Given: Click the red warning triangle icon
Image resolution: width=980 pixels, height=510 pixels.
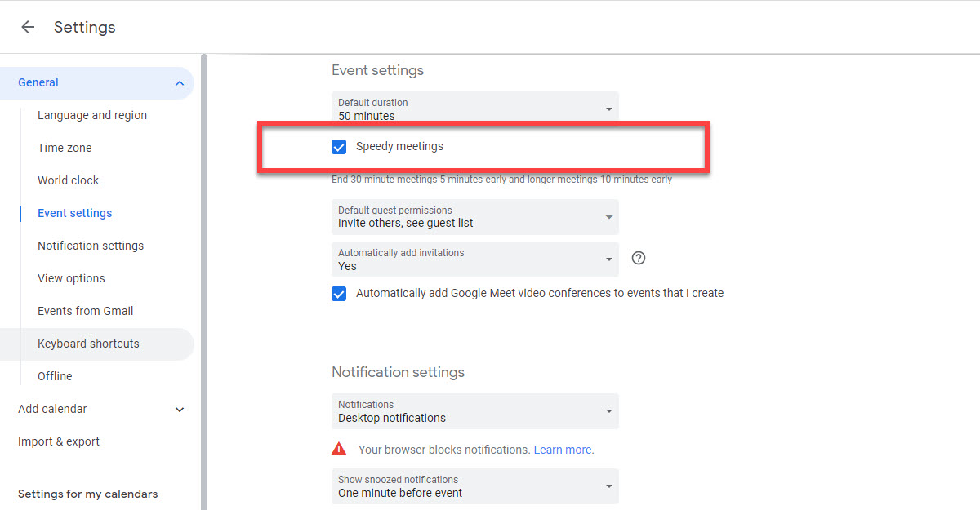Looking at the screenshot, I should pos(339,449).
